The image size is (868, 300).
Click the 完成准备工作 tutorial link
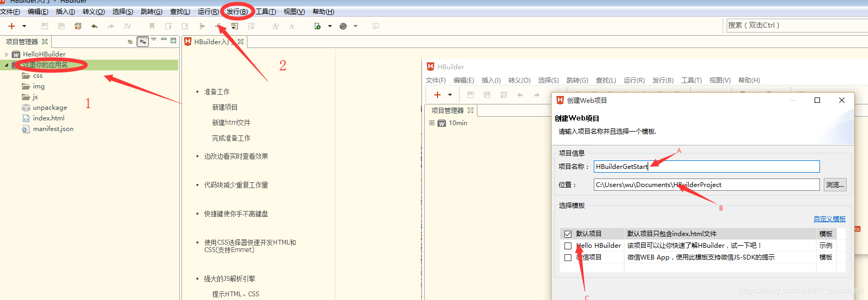pos(231,138)
